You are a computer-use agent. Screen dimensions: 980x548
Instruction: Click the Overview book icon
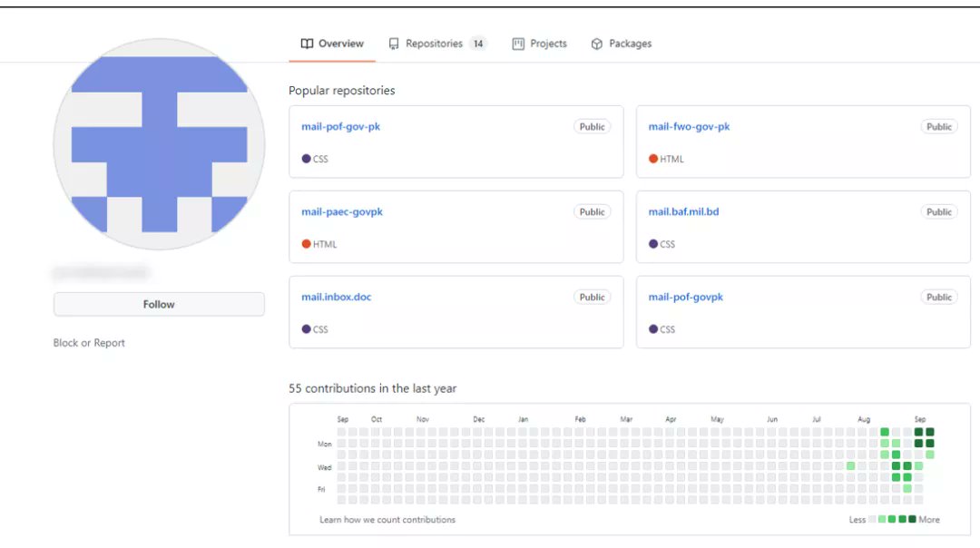click(x=307, y=44)
